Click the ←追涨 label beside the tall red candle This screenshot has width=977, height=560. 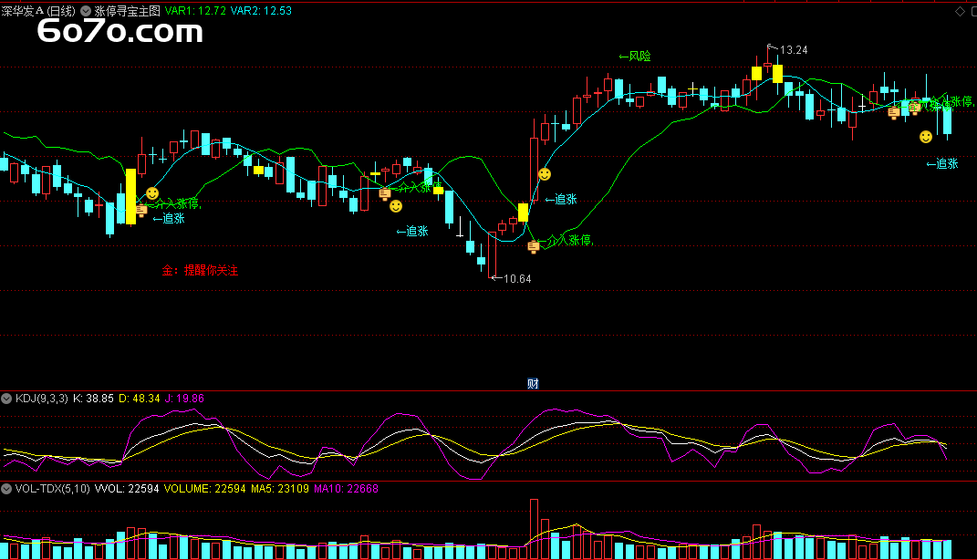pos(561,200)
